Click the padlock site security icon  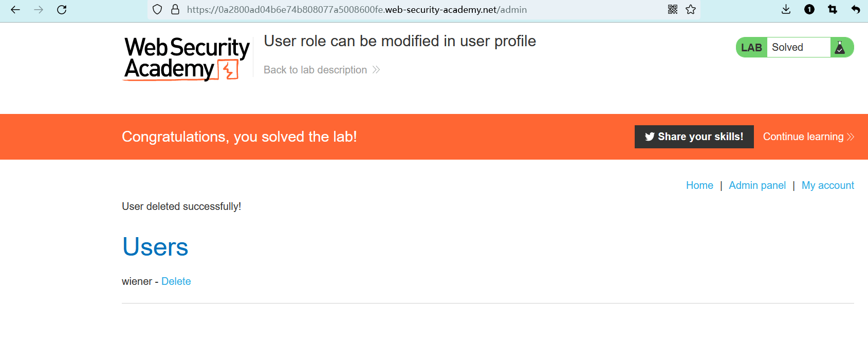[175, 10]
